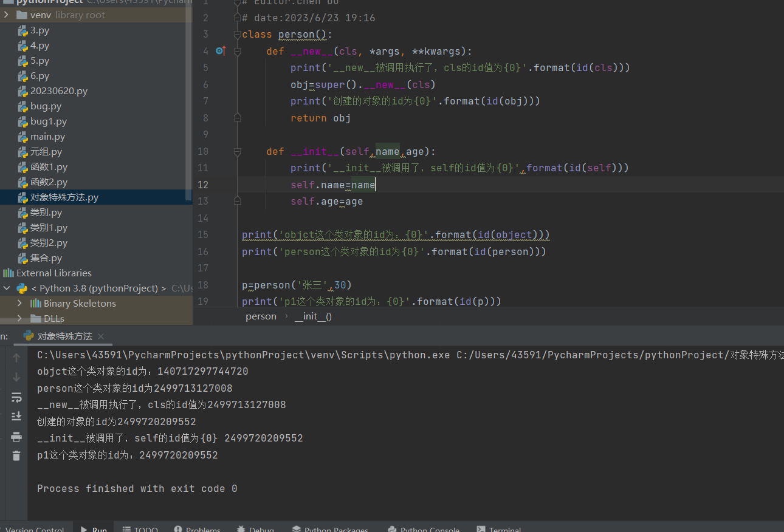Click the Up the Stack Trace arrow
The width and height of the screenshot is (784, 532).
(x=16, y=358)
